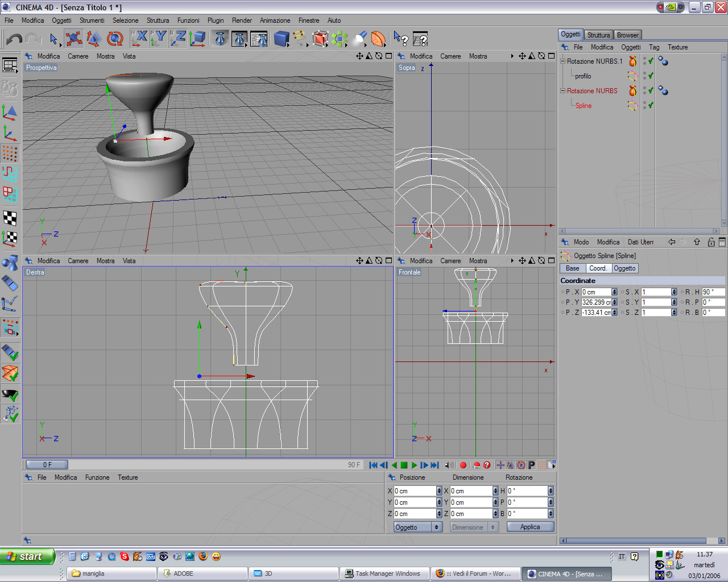Image resolution: width=728 pixels, height=582 pixels.
Task: Open the blue cube primitive object tool
Action: pyautogui.click(x=282, y=39)
